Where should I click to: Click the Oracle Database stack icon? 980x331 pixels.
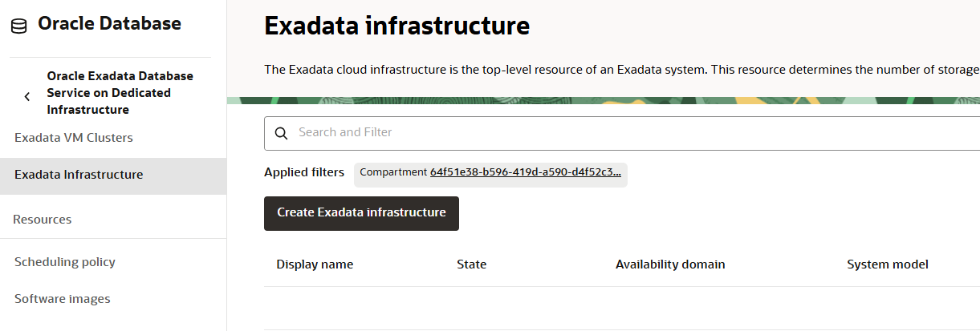18,26
